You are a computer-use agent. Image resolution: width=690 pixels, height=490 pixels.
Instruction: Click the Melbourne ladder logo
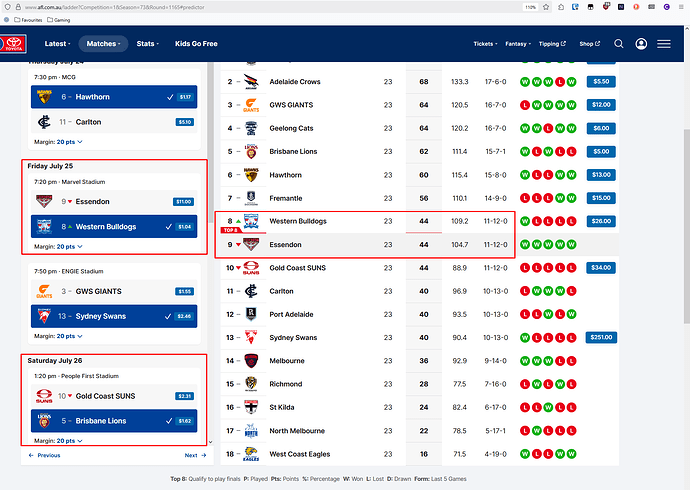click(x=251, y=361)
